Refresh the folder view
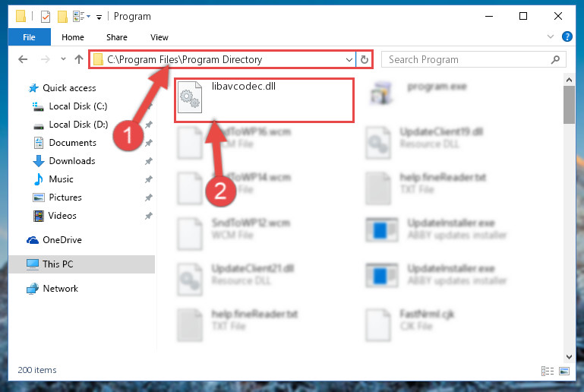Image resolution: width=584 pixels, height=392 pixels. pos(365,59)
